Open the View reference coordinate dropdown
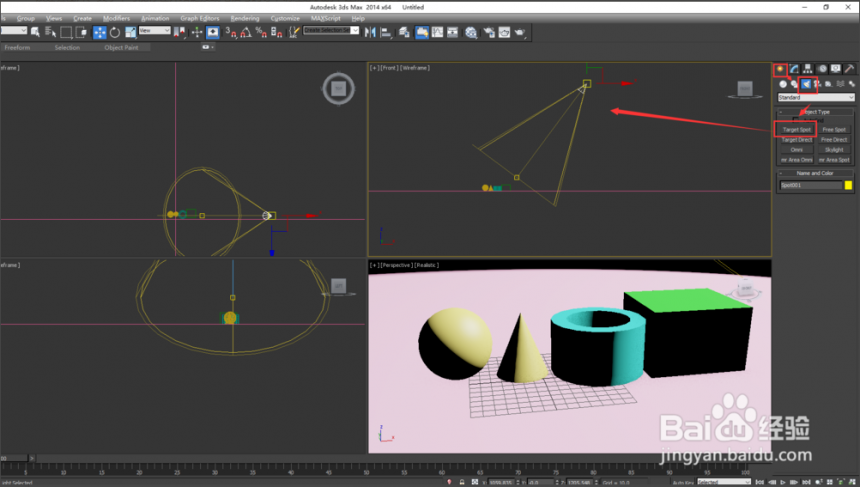Viewport: 860px width, 487px height. pos(154,31)
